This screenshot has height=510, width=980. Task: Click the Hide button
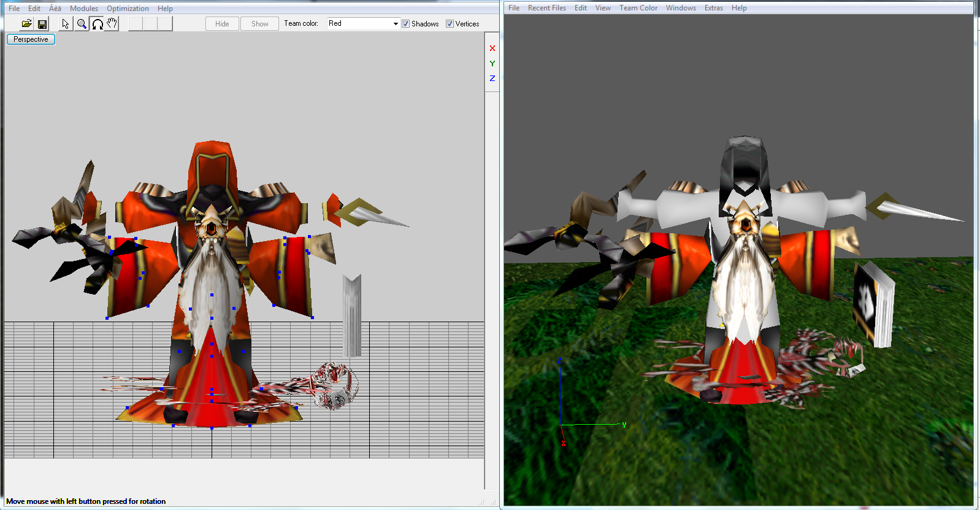coord(222,24)
